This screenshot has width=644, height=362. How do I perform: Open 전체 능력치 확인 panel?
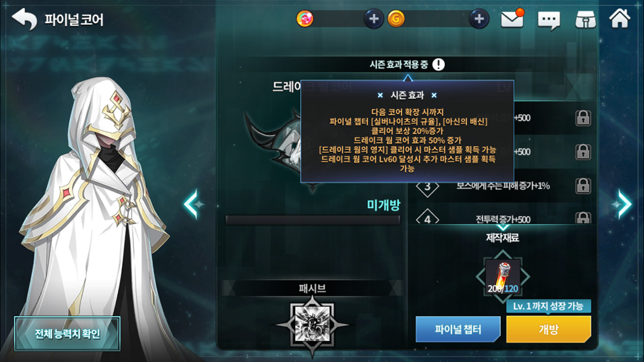click(x=67, y=334)
